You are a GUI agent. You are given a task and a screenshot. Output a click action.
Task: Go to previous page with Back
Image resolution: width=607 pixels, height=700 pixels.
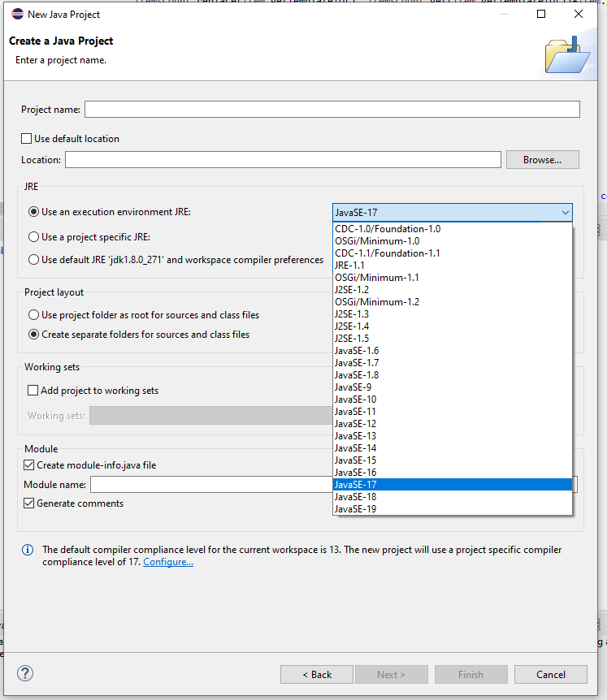click(x=317, y=674)
